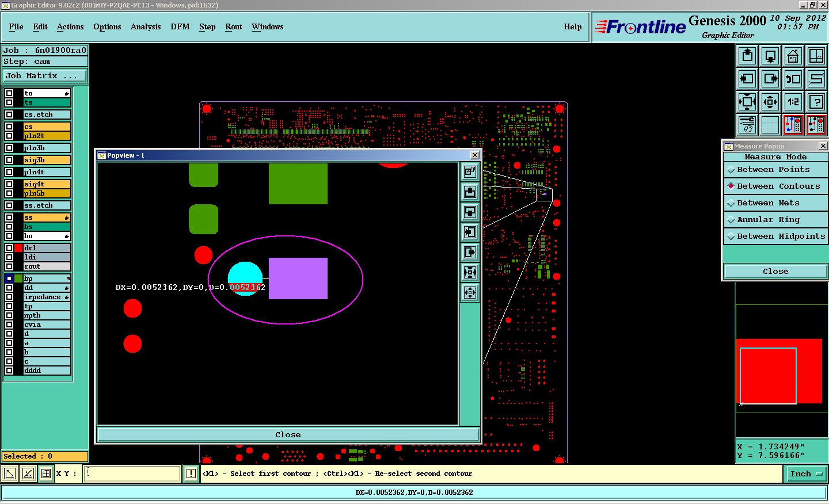Toggle visibility checkbox for layer pln2t
This screenshot has width=829, height=504.
[x=9, y=136]
